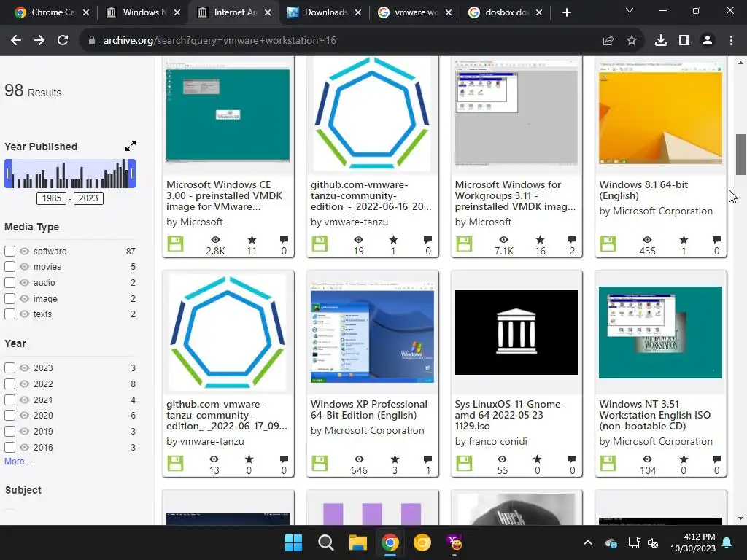This screenshot has width=747, height=560.
Task: Open Sys LinuxOS-11-Gnome-amd 64 iso link
Action: 509,415
